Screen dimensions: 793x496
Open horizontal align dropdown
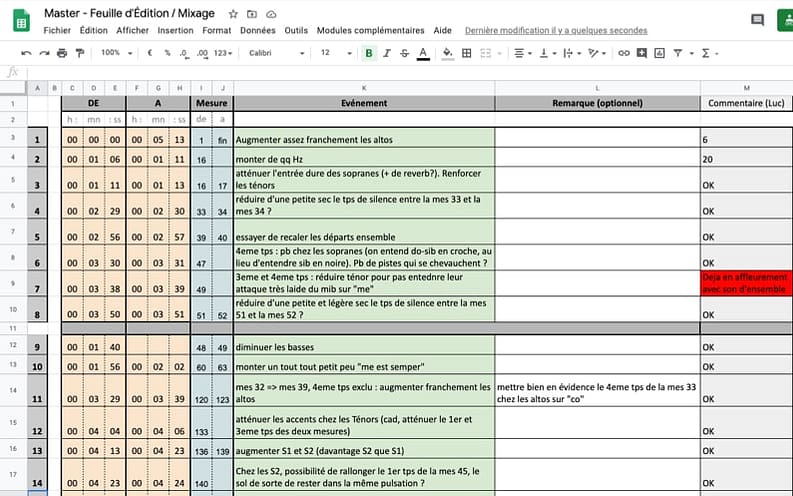522,53
